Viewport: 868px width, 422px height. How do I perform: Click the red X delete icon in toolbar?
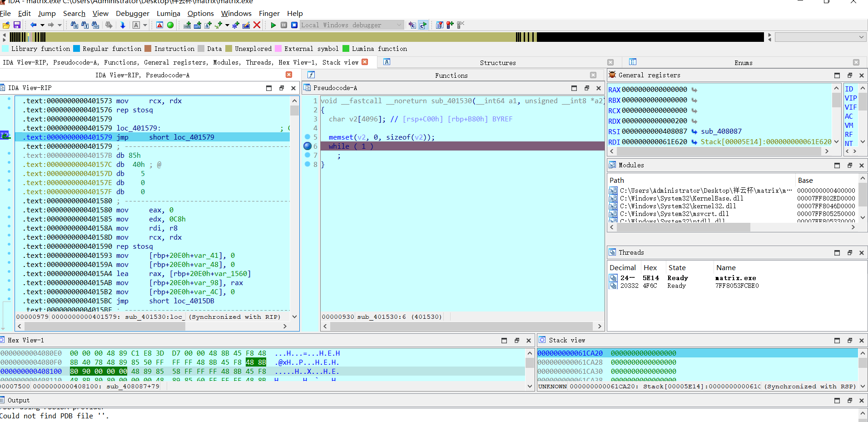tap(257, 25)
